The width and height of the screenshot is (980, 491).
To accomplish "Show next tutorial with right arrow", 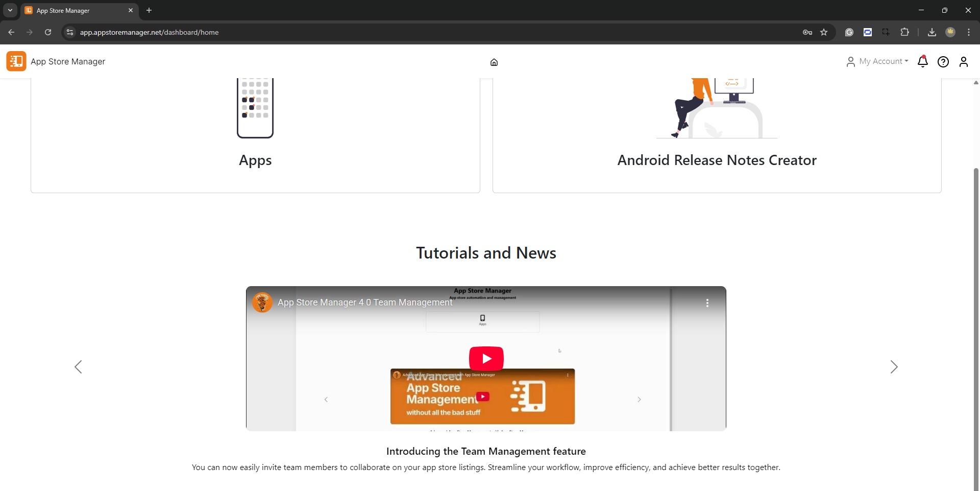I will tap(894, 367).
